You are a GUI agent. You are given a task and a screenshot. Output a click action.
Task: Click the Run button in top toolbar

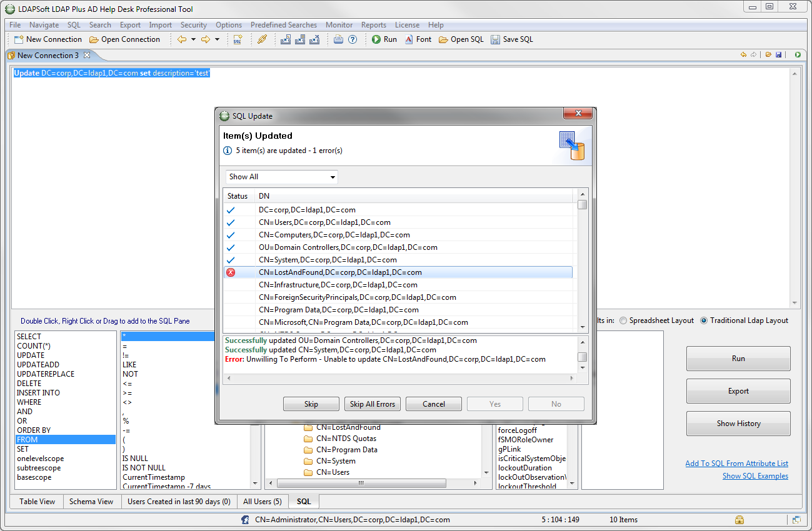(x=384, y=39)
